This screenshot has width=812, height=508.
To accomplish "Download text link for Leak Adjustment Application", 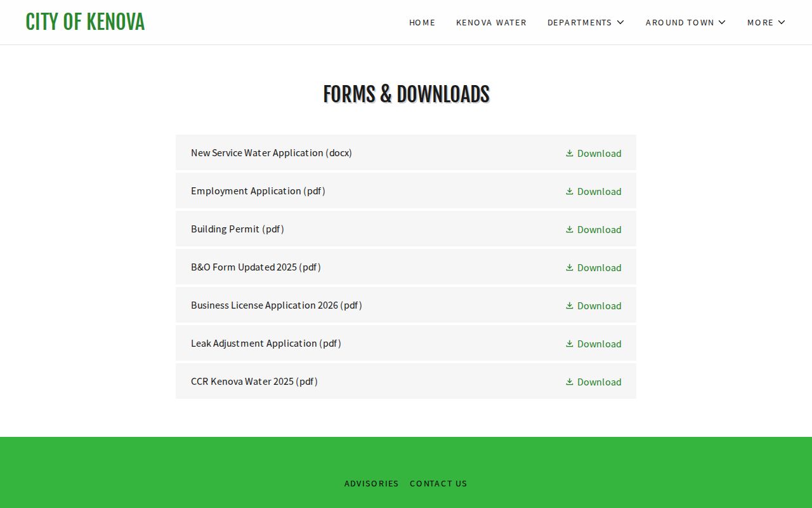I will point(599,344).
